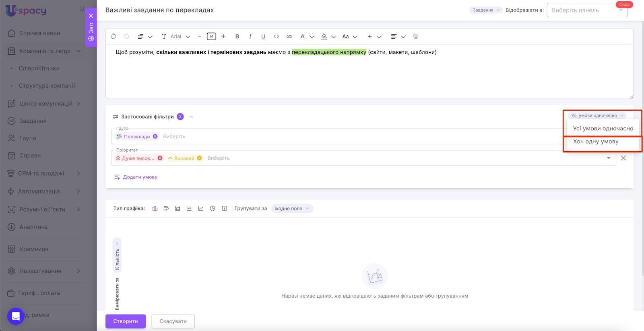Viewport: 644px width, 331px height.
Task: Select the horizontal bar chart type
Action: [166, 208]
